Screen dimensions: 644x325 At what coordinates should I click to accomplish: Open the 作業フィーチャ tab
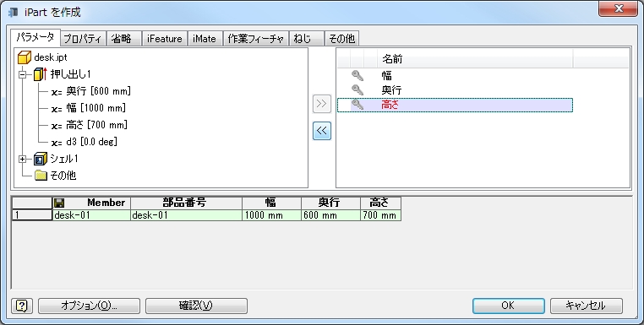click(x=256, y=39)
